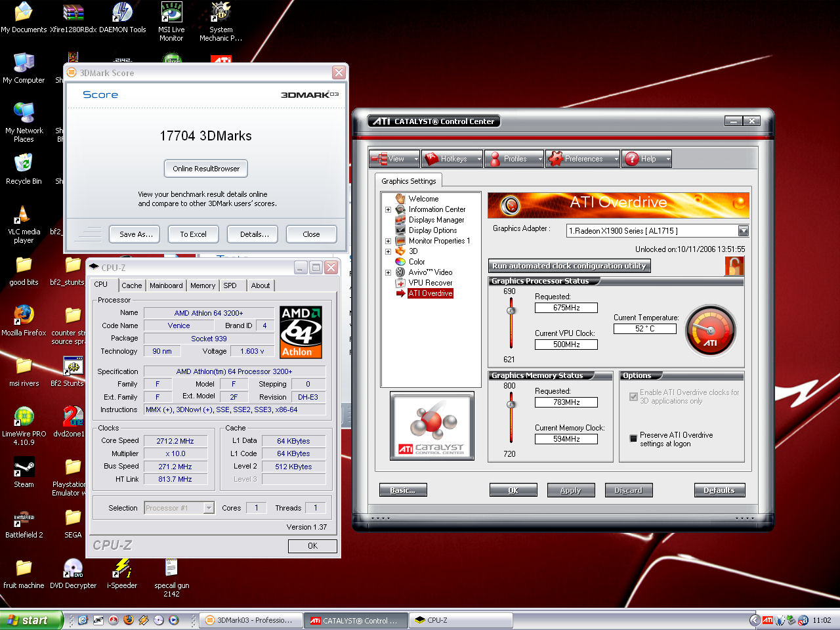Select VPU Recover in the settings tree
This screenshot has height=630, width=840.
[x=430, y=283]
